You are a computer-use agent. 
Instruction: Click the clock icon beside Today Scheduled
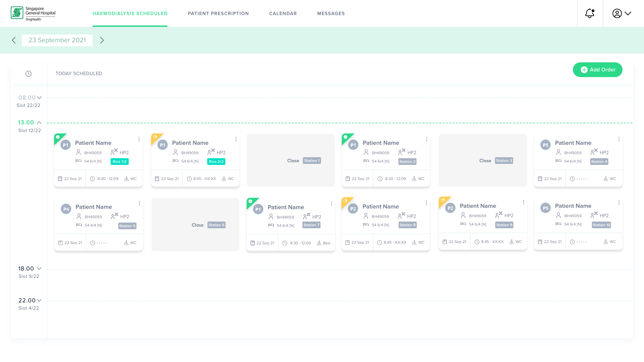(x=29, y=74)
